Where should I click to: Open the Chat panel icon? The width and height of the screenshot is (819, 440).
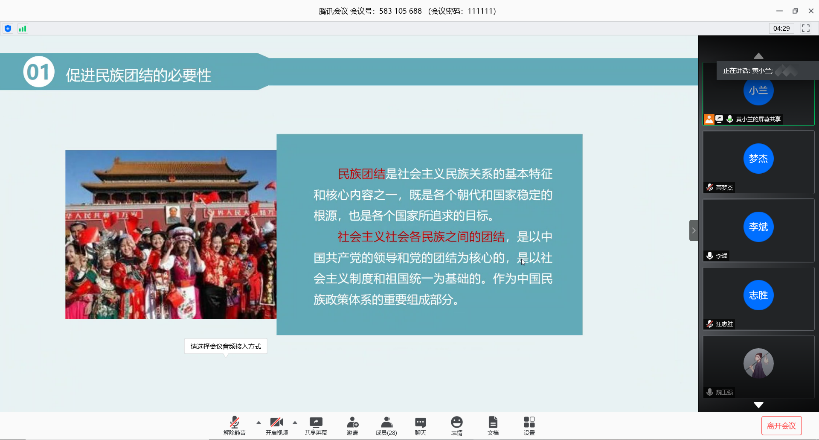click(x=420, y=423)
